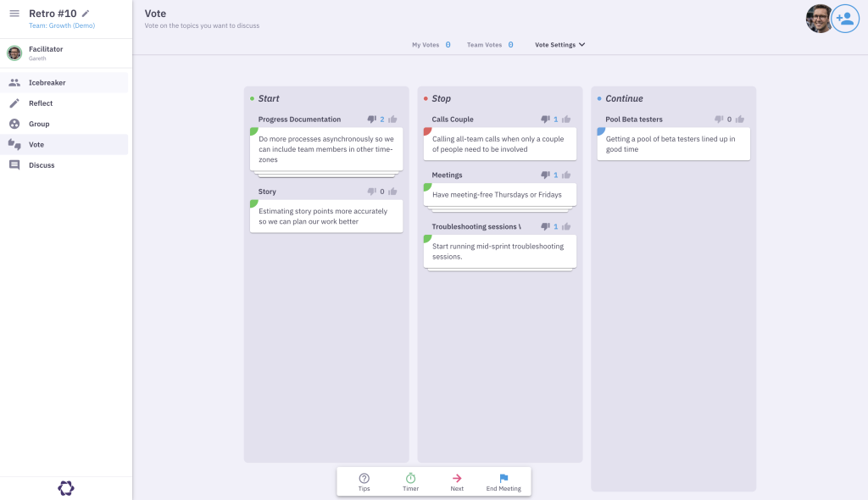The width and height of the screenshot is (868, 500).
Task: Upvote the Progress Documentation card
Action: tap(392, 119)
